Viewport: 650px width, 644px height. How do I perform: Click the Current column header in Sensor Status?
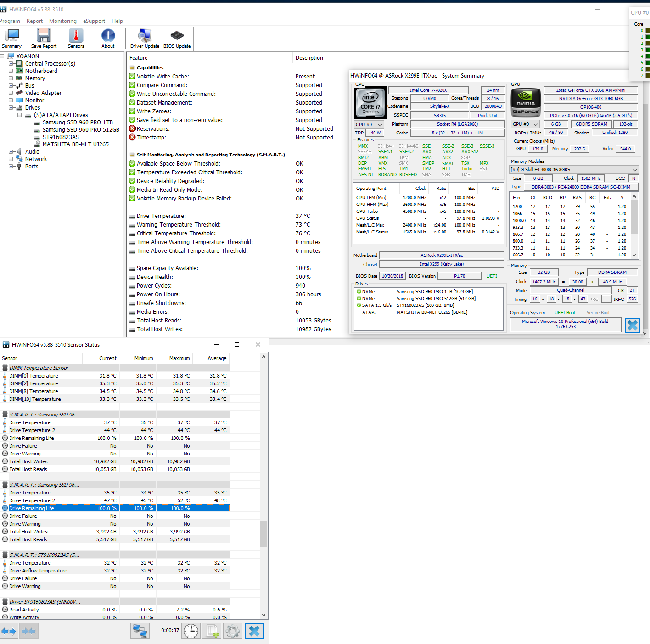101,358
